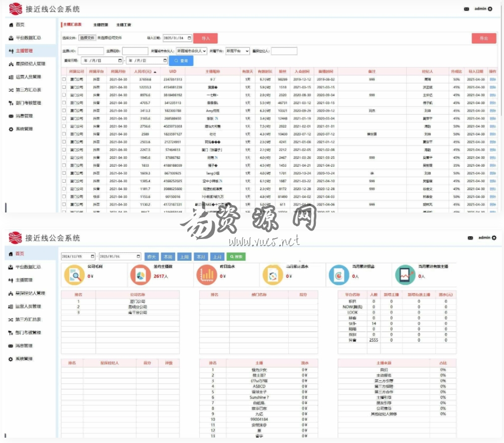504x443 pixels.
Task: Click the red 导入 button
Action: (205, 38)
